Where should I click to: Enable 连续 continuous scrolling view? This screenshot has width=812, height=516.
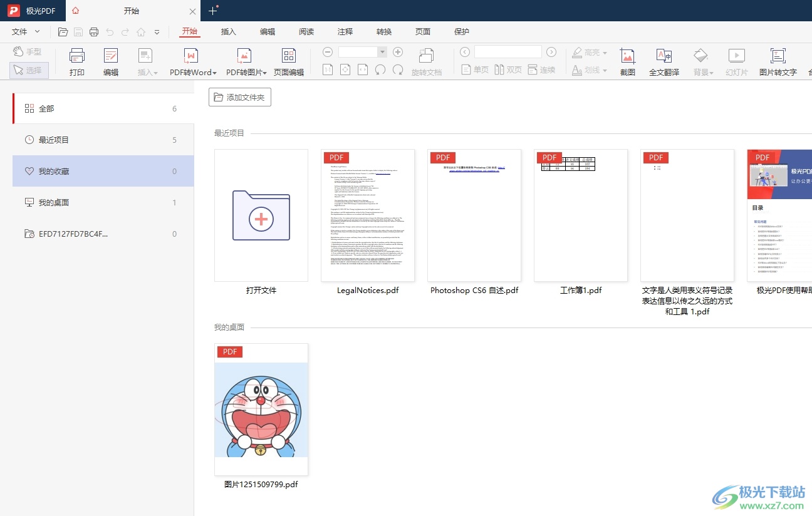541,70
